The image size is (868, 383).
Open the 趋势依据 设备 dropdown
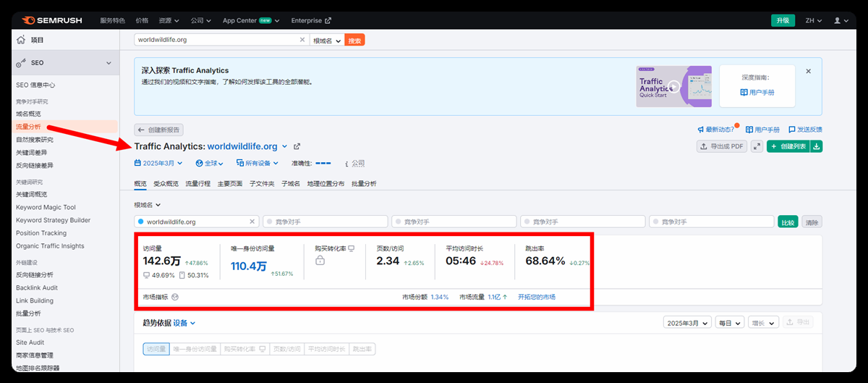pyautogui.click(x=184, y=323)
